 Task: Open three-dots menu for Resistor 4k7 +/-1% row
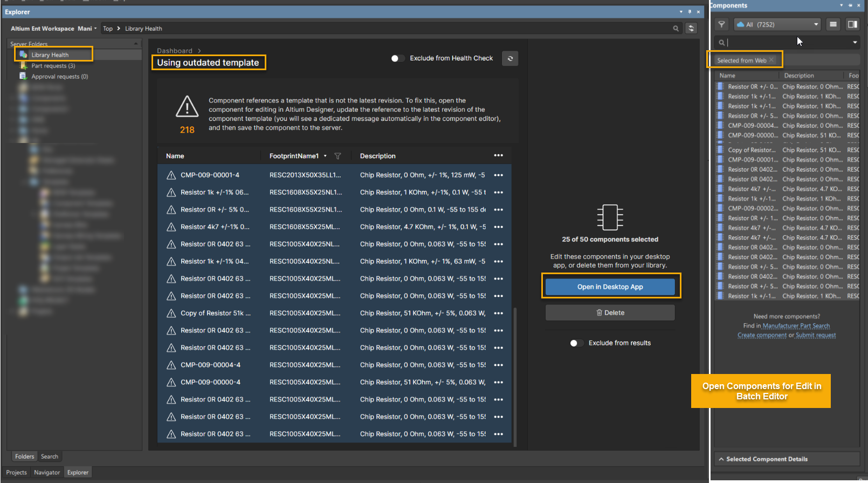[x=498, y=227]
